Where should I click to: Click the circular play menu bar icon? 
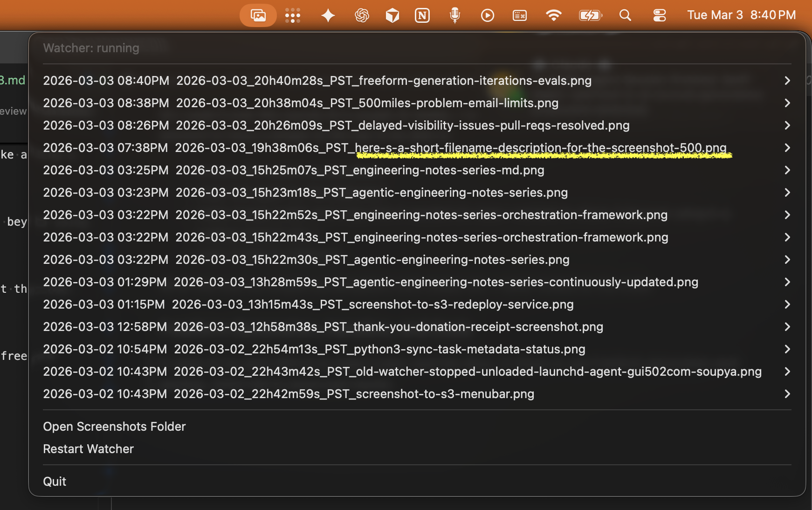click(487, 15)
